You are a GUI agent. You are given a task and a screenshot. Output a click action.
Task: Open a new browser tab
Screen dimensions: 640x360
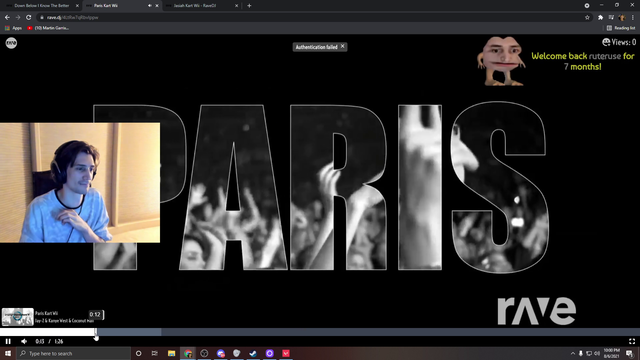click(249, 6)
